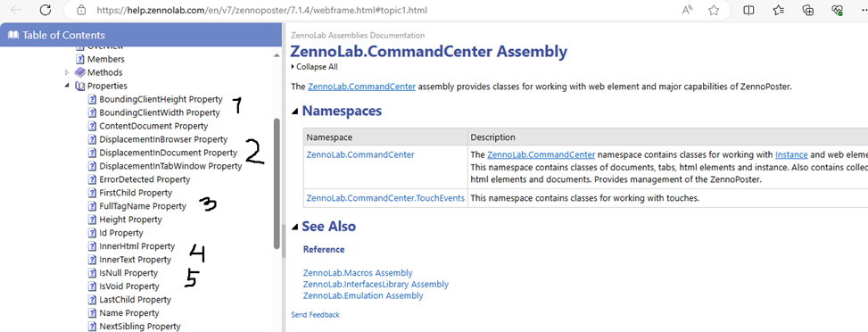
Task: Collapse the Properties tree node
Action: click(68, 86)
